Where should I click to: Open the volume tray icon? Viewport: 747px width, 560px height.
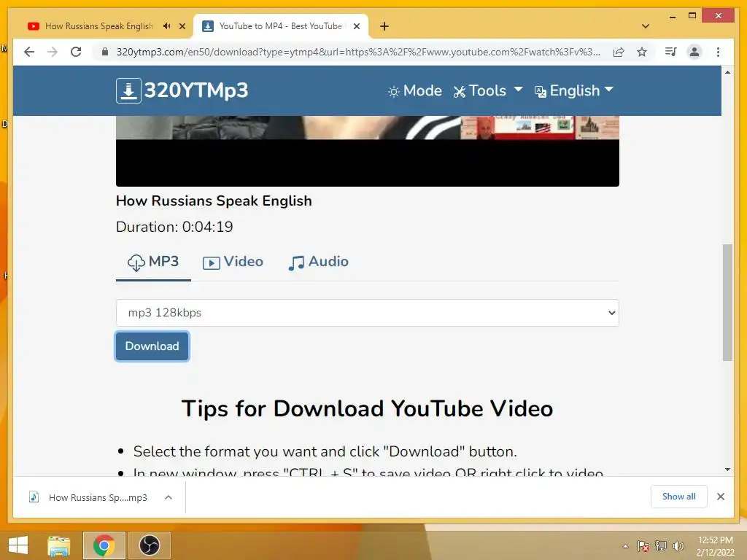pos(678,546)
